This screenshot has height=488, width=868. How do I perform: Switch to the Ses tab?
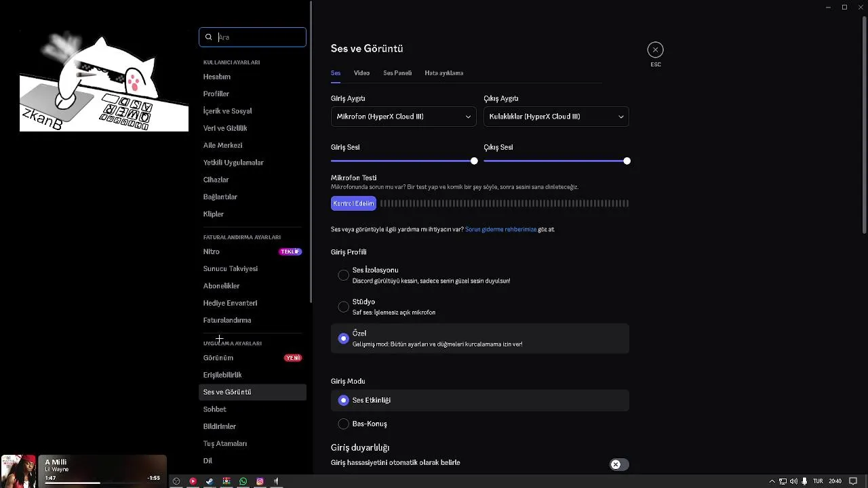336,73
